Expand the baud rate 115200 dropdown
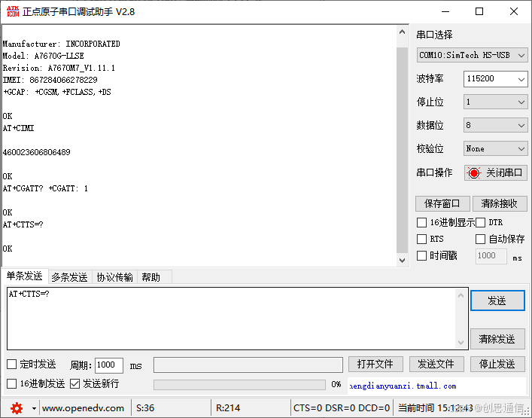This screenshot has height=418, width=532. 521,79
